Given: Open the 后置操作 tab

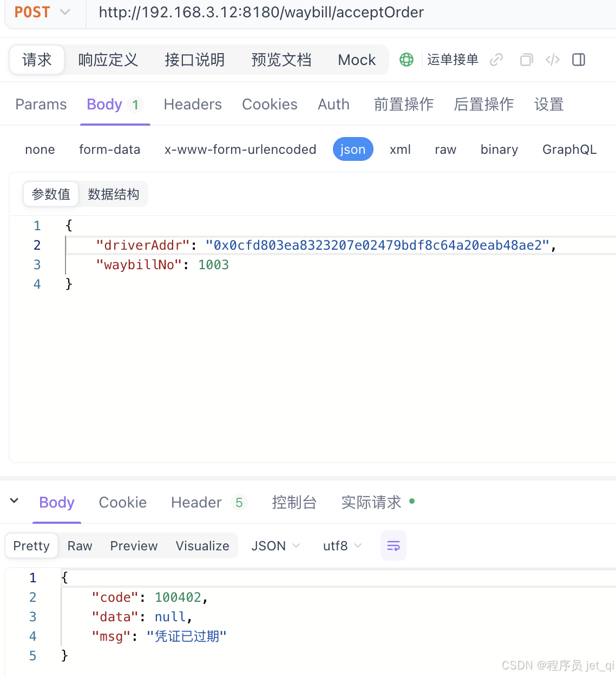Looking at the screenshot, I should pyautogui.click(x=484, y=104).
